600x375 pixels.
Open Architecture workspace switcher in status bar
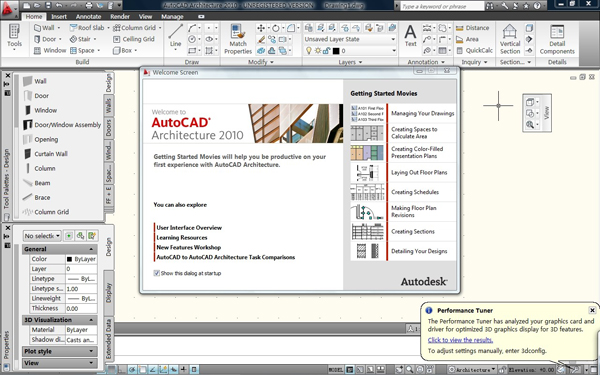472,370
